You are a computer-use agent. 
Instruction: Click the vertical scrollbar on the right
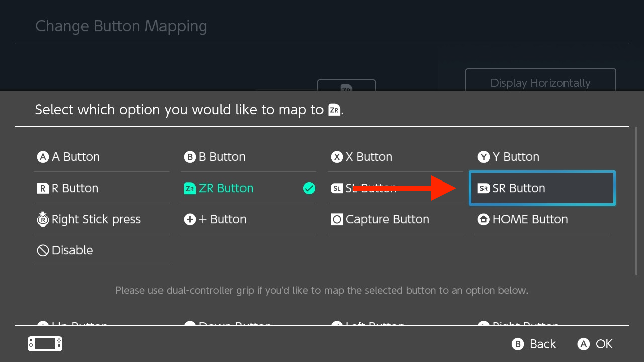coord(636,201)
